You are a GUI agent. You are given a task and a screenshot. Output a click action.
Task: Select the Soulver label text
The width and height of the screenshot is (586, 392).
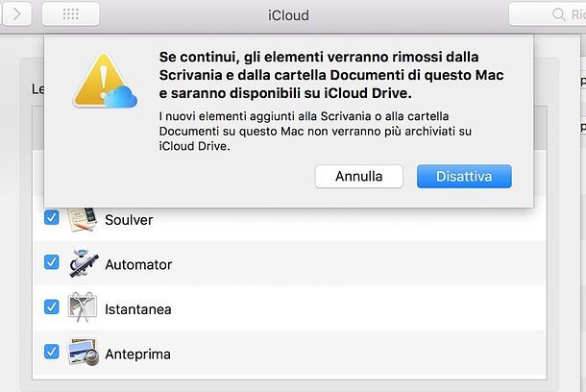tap(129, 220)
